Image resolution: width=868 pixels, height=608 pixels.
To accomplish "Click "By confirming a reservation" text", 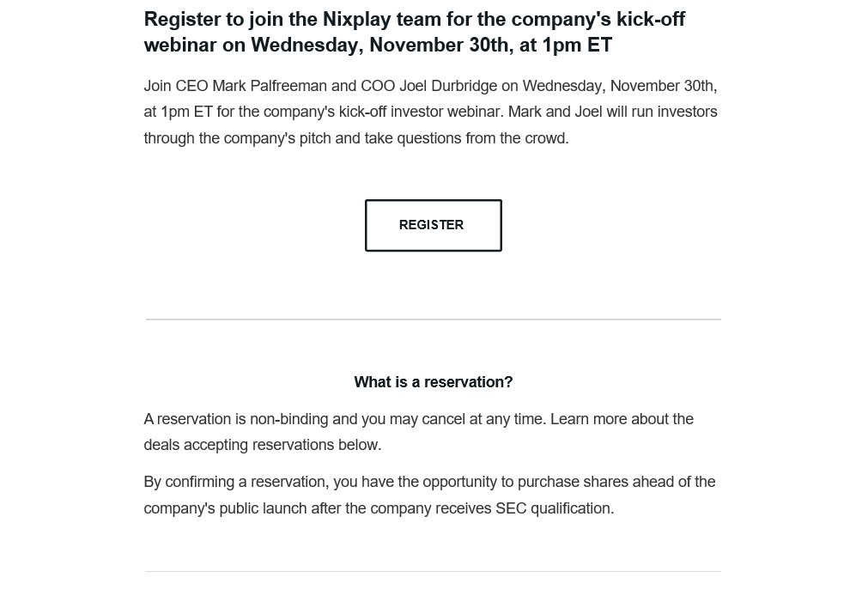I will pyautogui.click(x=235, y=482).
